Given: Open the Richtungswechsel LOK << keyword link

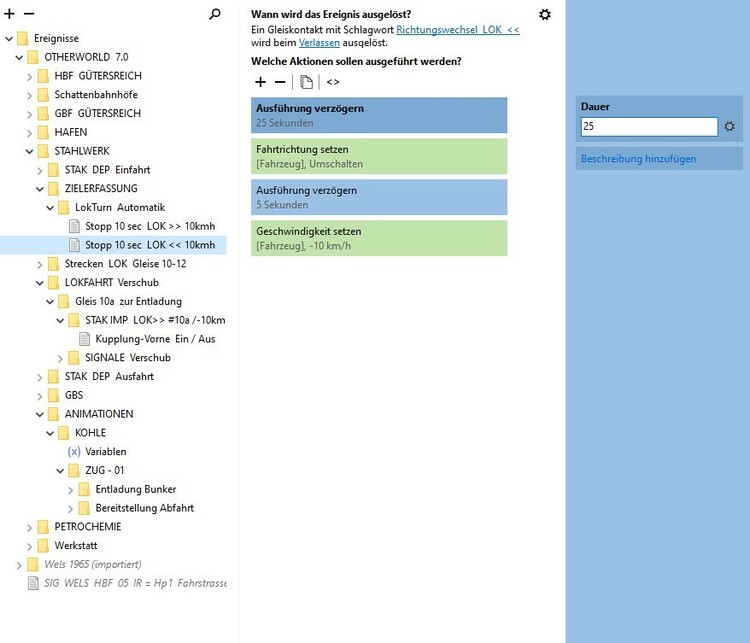Looking at the screenshot, I should point(458,30).
